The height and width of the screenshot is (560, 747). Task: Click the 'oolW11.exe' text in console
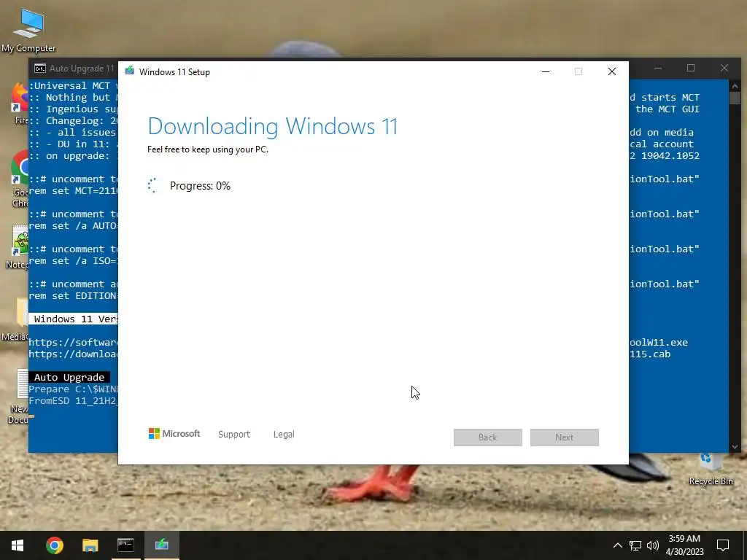(x=659, y=343)
